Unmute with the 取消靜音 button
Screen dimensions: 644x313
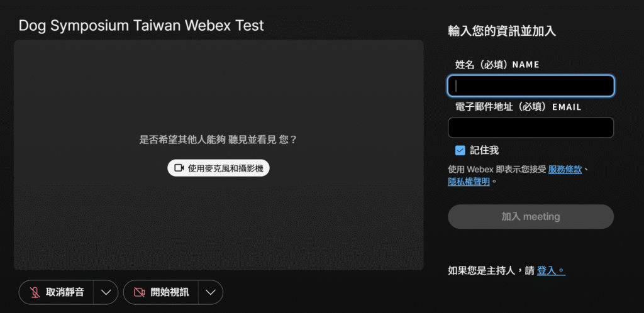(57, 292)
